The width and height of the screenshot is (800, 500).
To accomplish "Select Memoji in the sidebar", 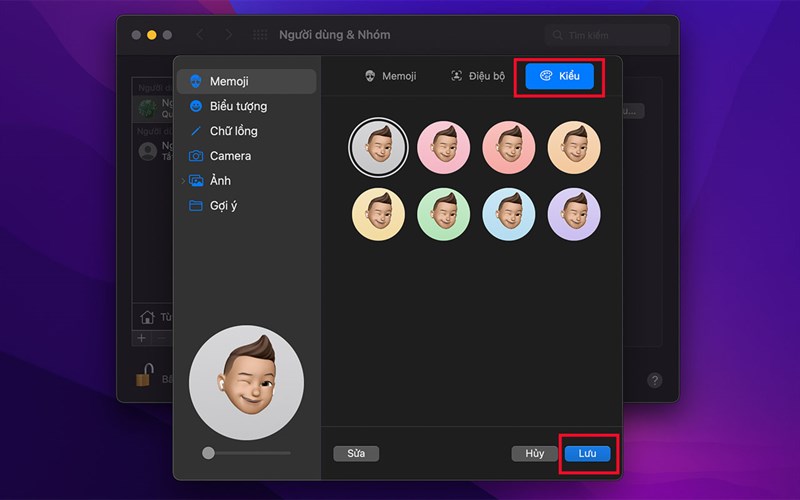I will coord(246,81).
